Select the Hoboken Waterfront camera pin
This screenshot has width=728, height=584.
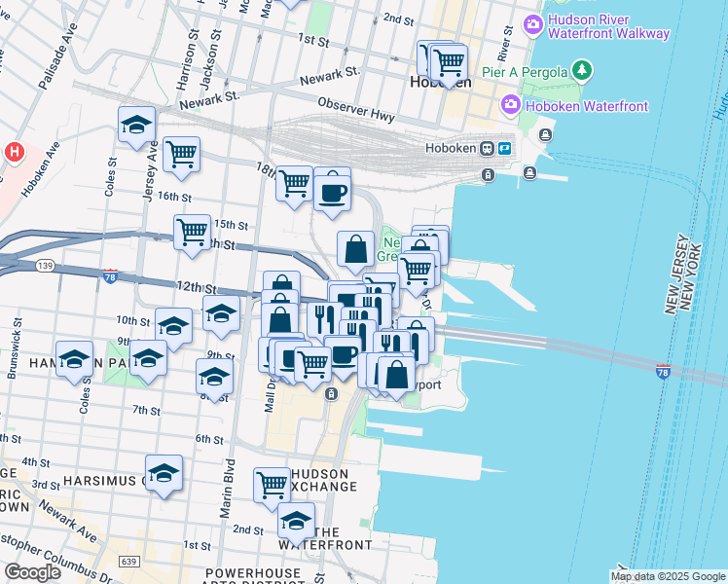[x=511, y=104]
